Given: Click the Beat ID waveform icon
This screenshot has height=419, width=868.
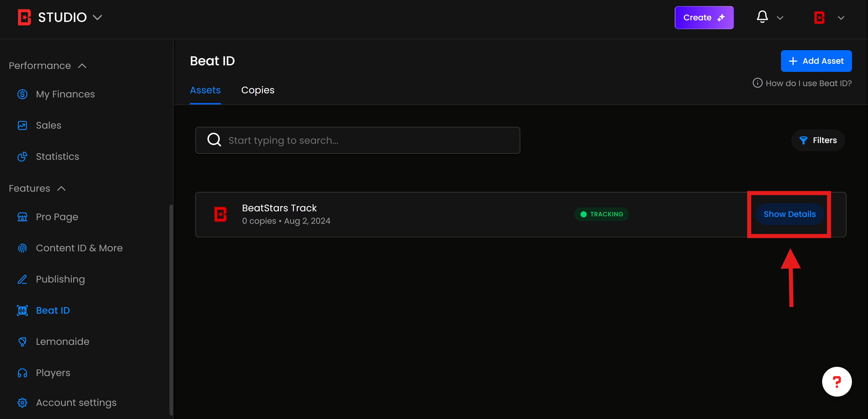Looking at the screenshot, I should pos(22,310).
